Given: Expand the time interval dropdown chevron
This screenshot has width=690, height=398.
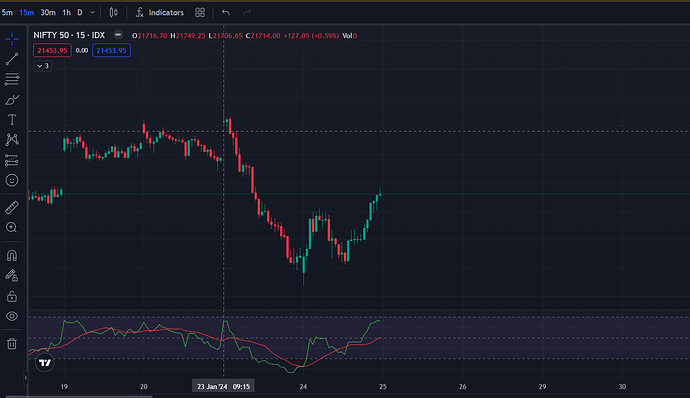Looking at the screenshot, I should 92,13.
